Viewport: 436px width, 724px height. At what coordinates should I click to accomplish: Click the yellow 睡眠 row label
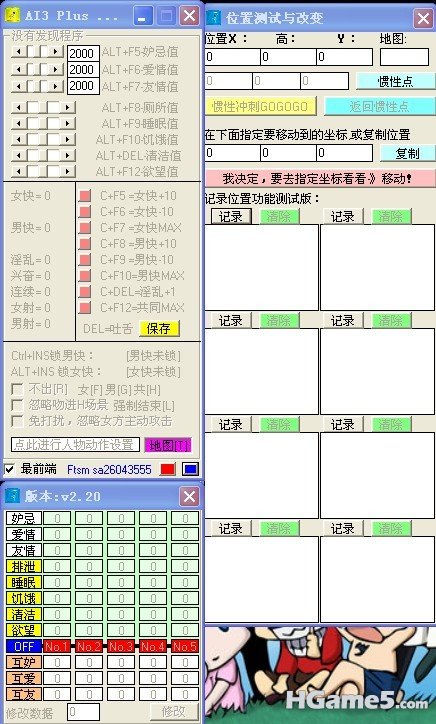pos(24,582)
